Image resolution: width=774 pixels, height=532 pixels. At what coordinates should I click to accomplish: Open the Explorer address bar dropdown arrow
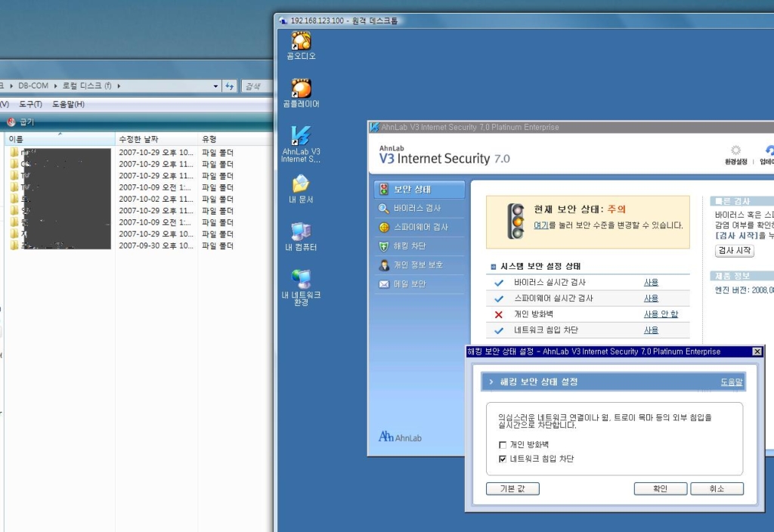(x=215, y=86)
